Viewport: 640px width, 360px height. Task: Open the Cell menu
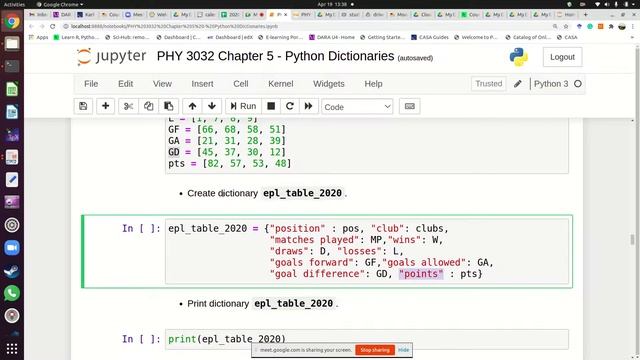pyautogui.click(x=241, y=84)
